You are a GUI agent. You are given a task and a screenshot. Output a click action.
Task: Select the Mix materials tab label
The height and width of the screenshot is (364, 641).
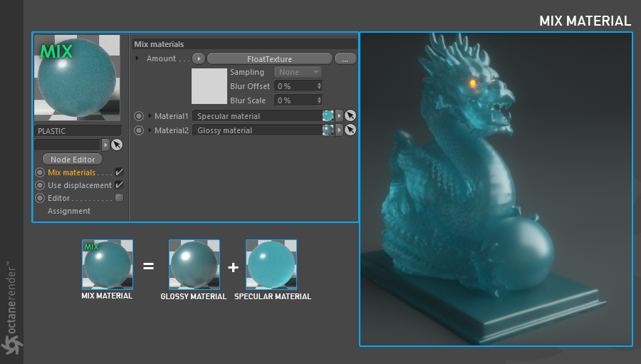[71, 172]
